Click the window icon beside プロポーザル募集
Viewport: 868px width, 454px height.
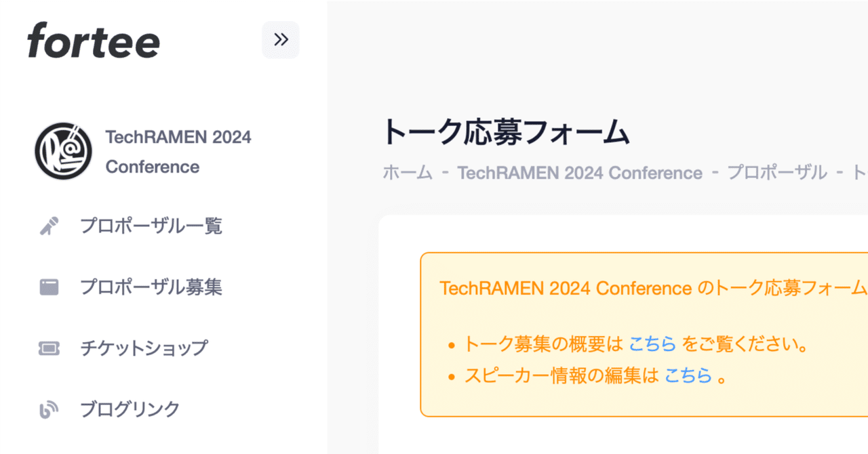49,287
